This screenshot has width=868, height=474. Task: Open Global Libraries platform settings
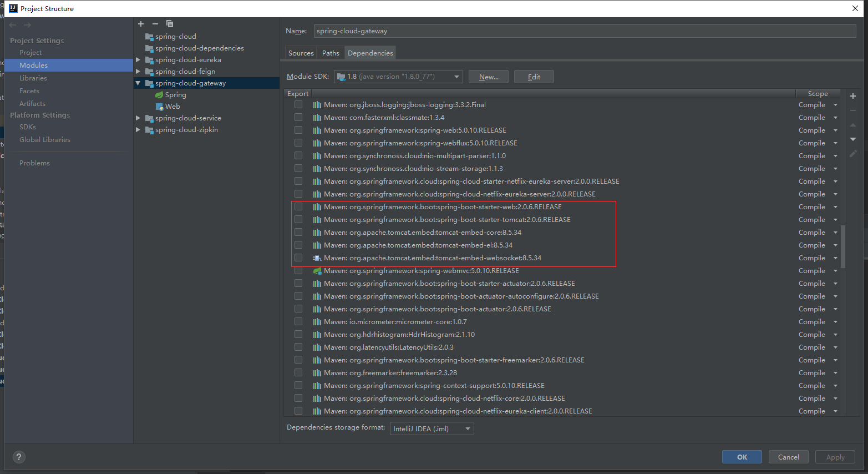[x=45, y=140]
